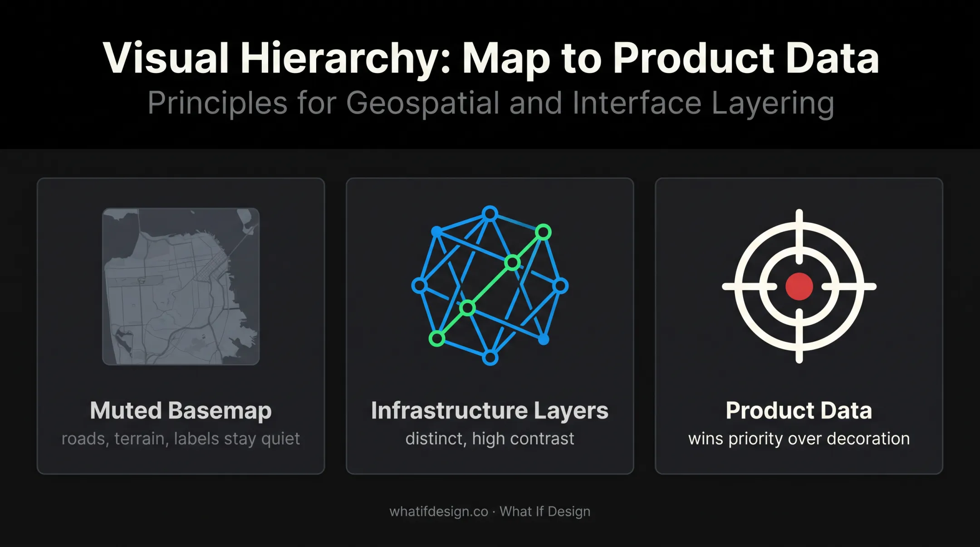Click the red dot in the crosshair

click(x=799, y=286)
